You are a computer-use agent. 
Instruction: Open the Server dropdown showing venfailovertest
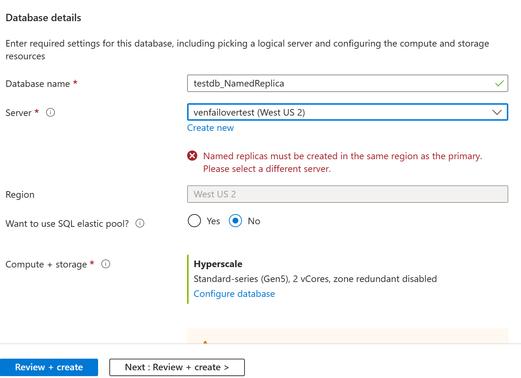pyautogui.click(x=347, y=112)
